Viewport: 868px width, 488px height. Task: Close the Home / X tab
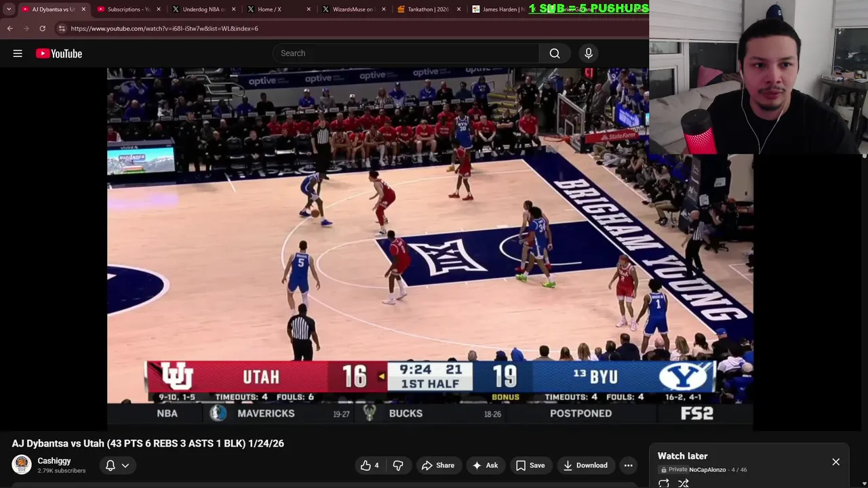tap(309, 9)
